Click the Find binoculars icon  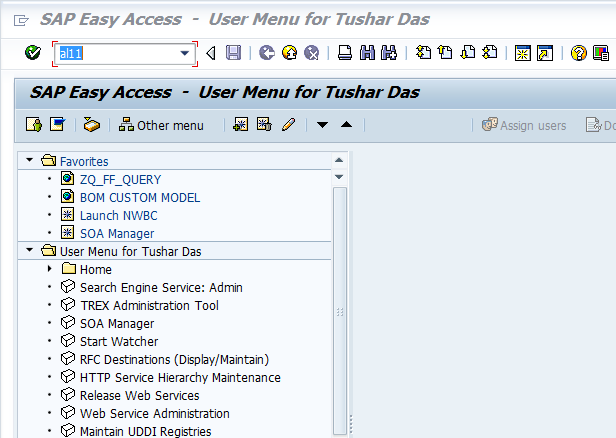point(367,53)
